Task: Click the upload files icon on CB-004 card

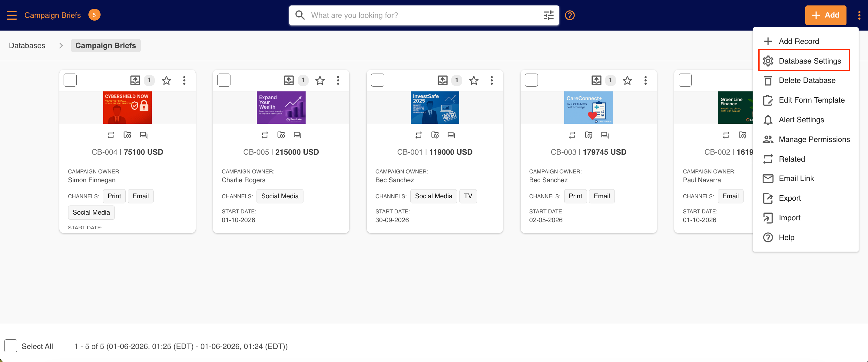Action: (135, 81)
